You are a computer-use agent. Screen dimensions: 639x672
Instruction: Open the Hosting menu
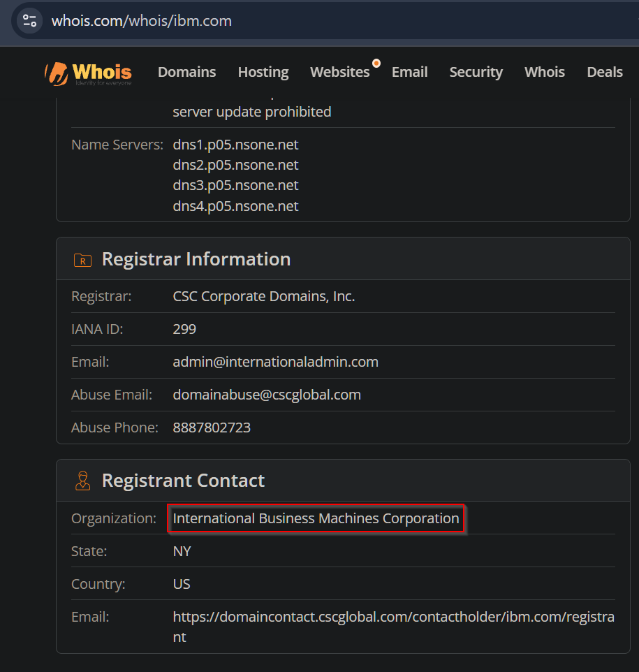pyautogui.click(x=263, y=72)
